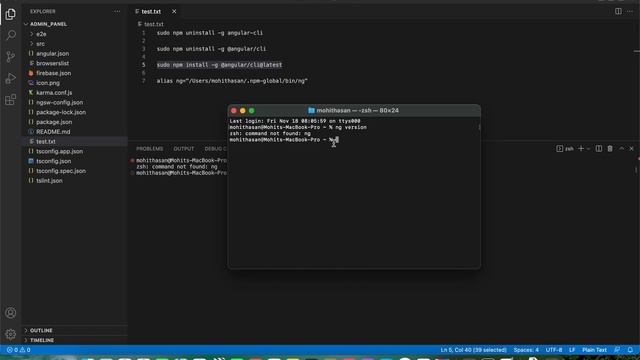640x360 pixels.
Task: Change encoding via UTF-8
Action: coord(554,350)
